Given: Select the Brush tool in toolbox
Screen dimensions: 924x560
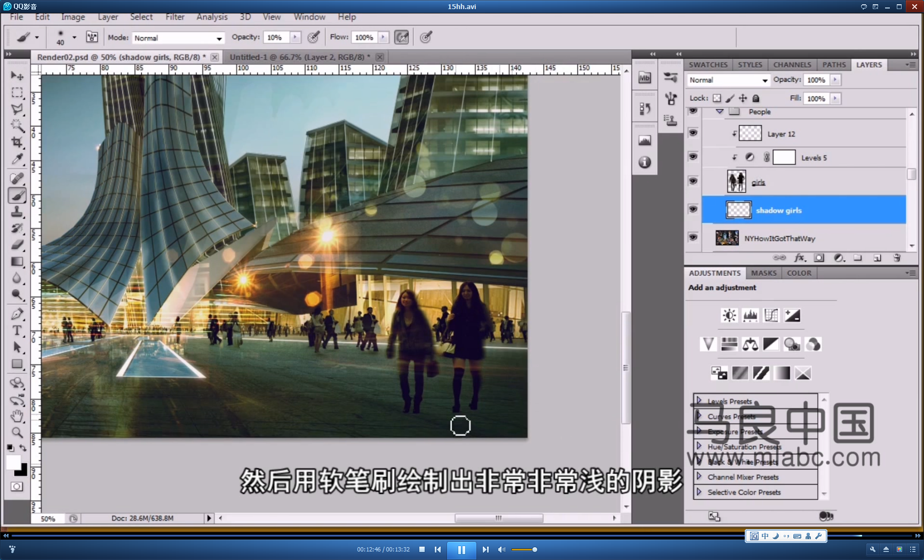Looking at the screenshot, I should click(x=17, y=195).
